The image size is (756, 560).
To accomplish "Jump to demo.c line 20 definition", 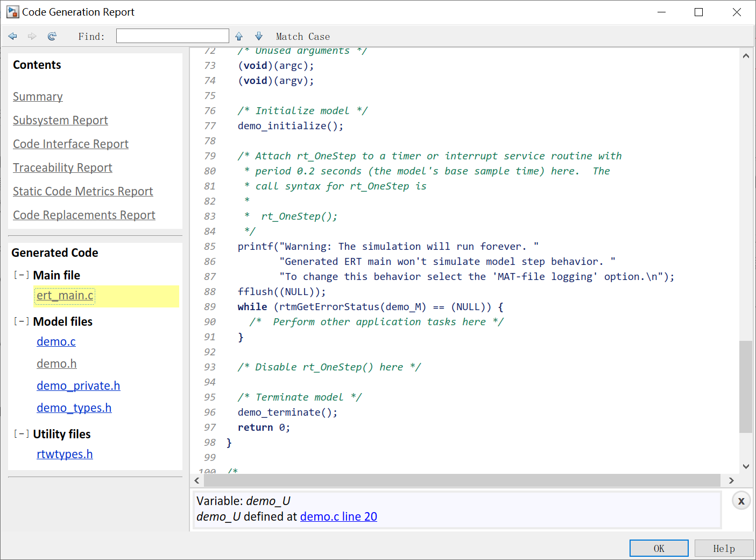I will (x=338, y=516).
